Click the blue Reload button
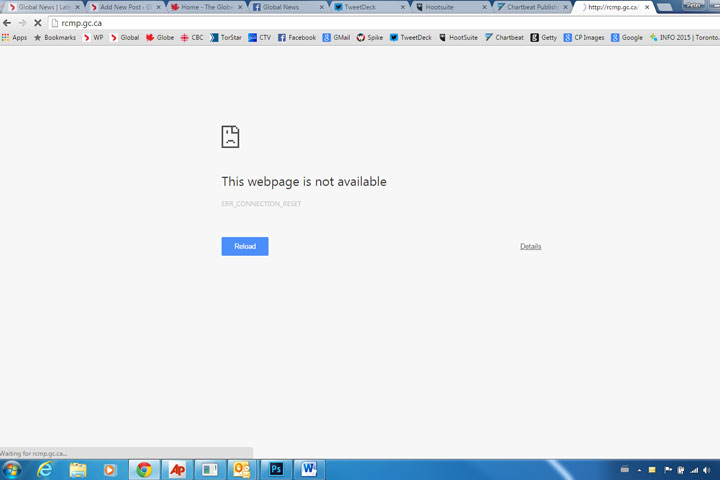This screenshot has width=720, height=480. pos(245,246)
